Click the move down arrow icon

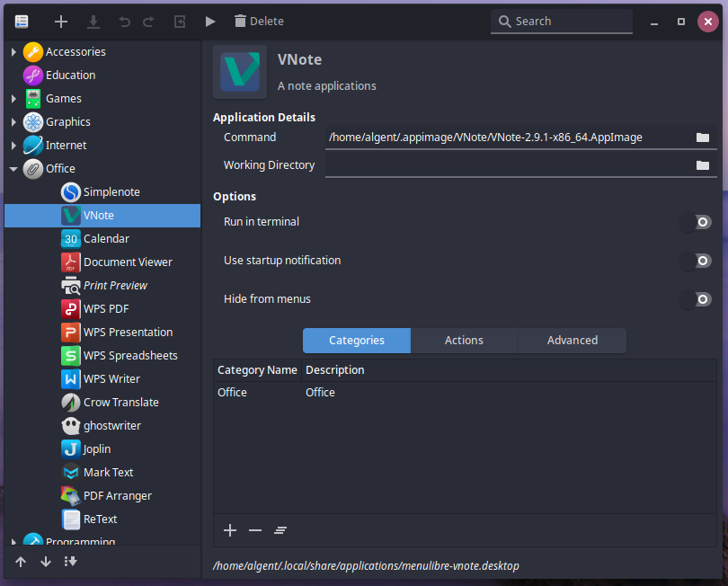[x=46, y=562]
